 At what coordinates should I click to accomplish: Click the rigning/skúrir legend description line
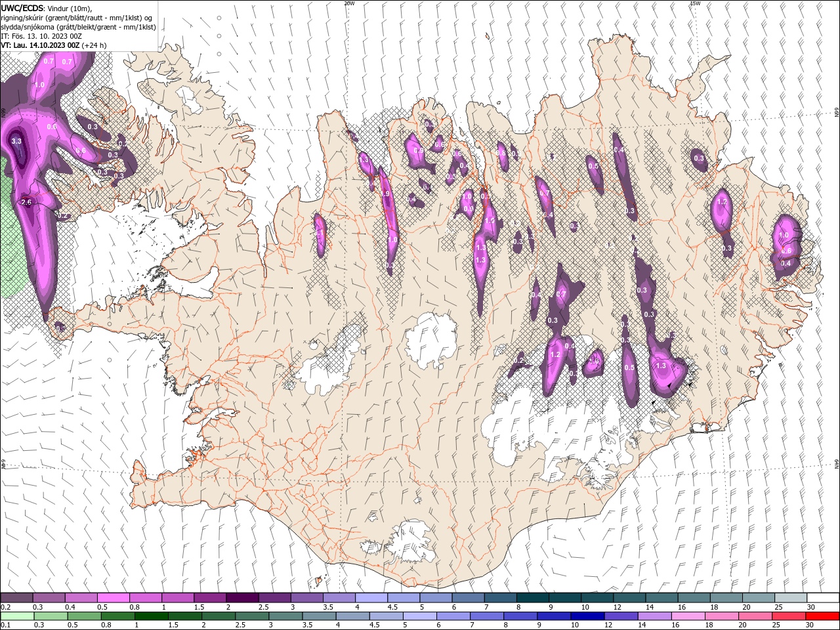(77, 17)
